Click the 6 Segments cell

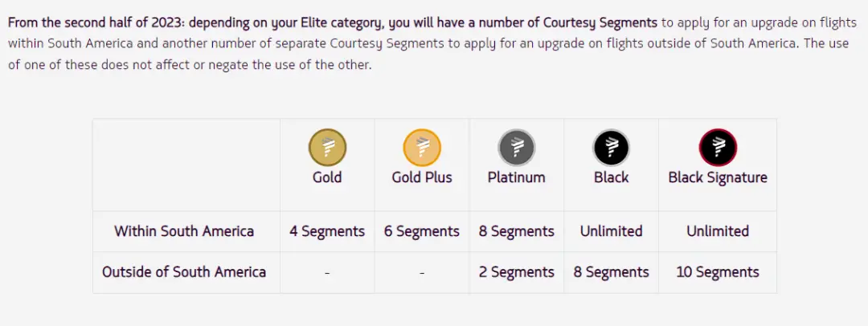coord(422,231)
